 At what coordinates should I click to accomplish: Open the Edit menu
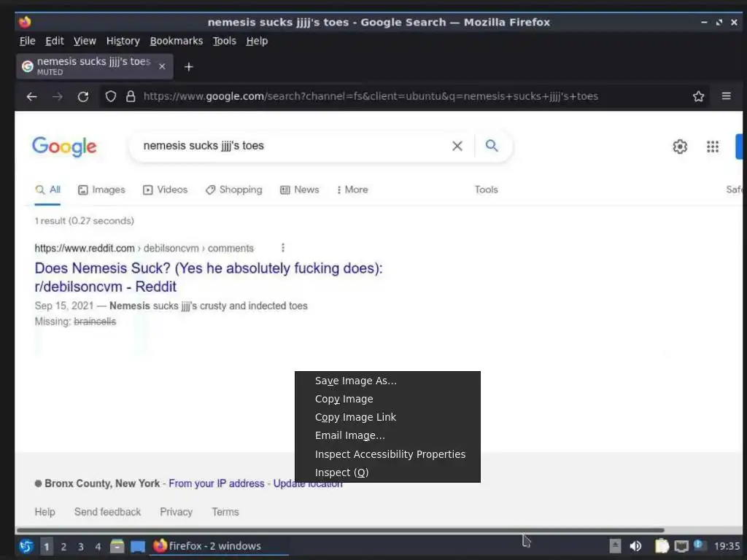54,41
